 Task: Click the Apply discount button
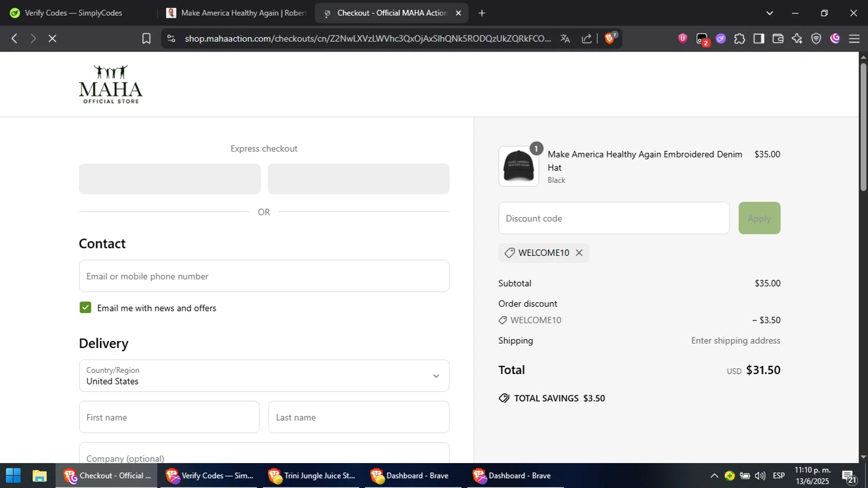[759, 218]
